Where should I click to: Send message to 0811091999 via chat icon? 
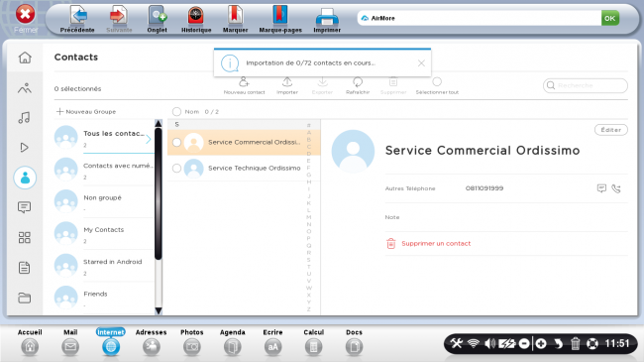(x=601, y=188)
